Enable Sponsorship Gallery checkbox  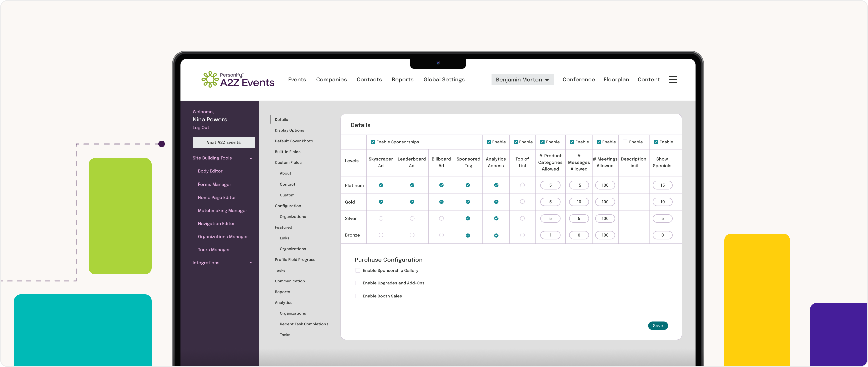358,270
